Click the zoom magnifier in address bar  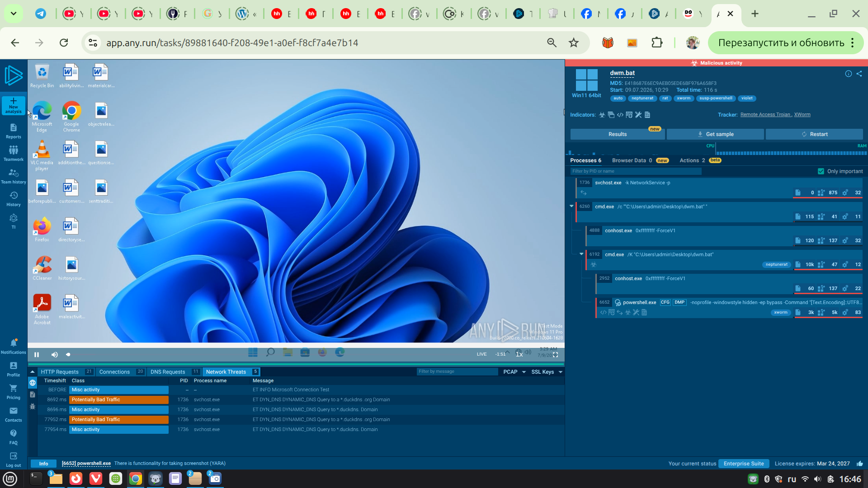point(552,42)
